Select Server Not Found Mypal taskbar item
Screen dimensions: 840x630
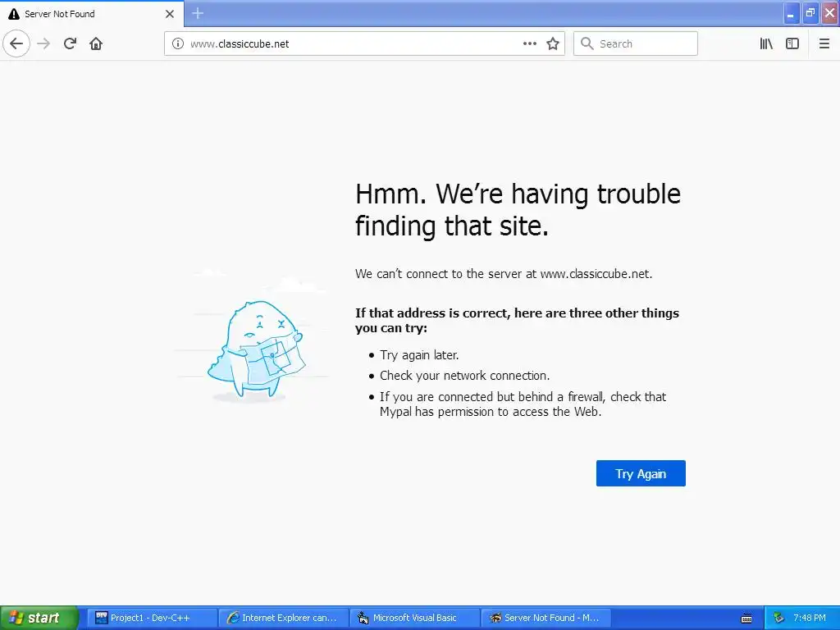click(546, 618)
